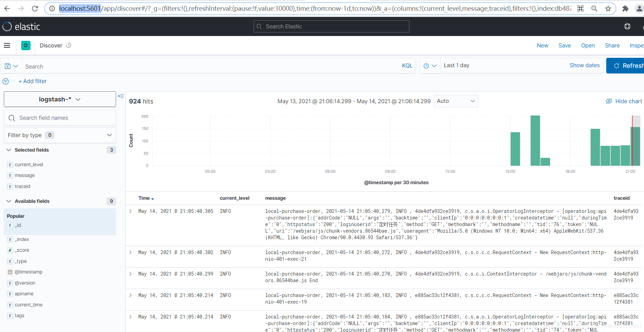The width and height of the screenshot is (644, 332).
Task: Bookmark this page with the star icon
Action: pos(608,8)
